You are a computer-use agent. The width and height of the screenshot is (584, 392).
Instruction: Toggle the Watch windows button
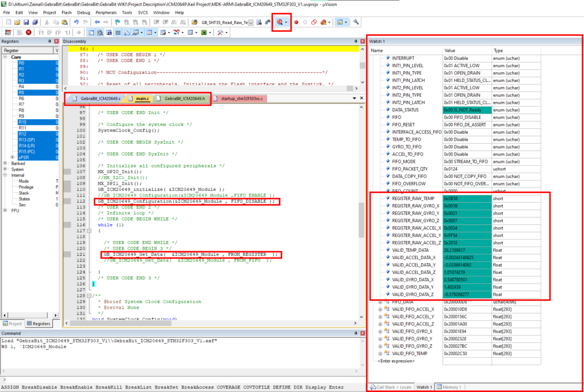click(x=136, y=32)
